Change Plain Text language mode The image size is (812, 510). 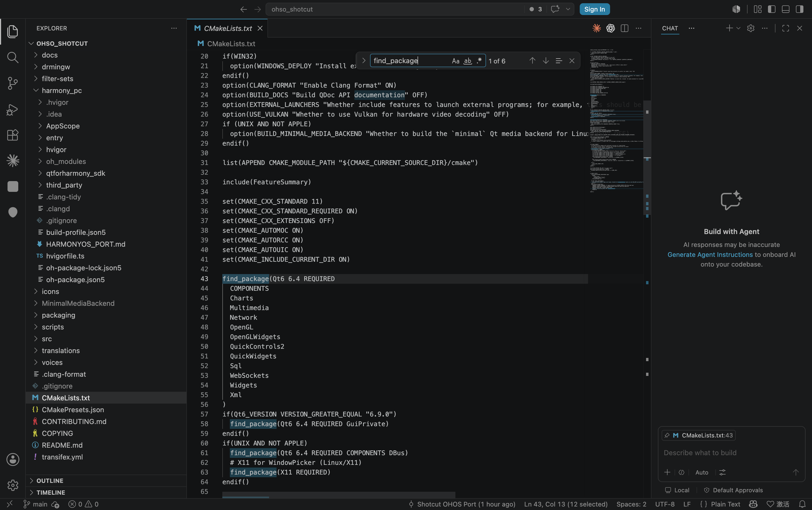point(725,504)
